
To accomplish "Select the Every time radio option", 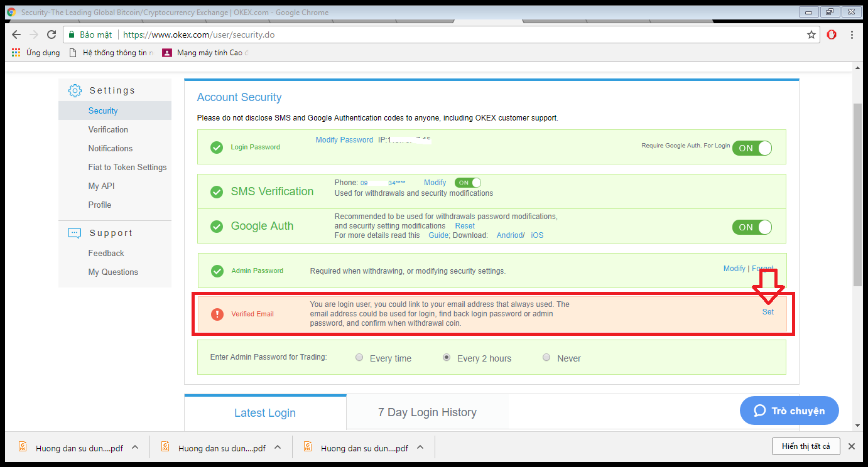I will coord(359,358).
